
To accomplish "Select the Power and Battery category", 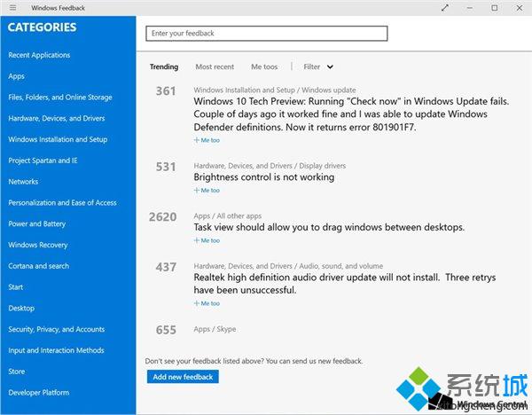I will click(x=37, y=224).
